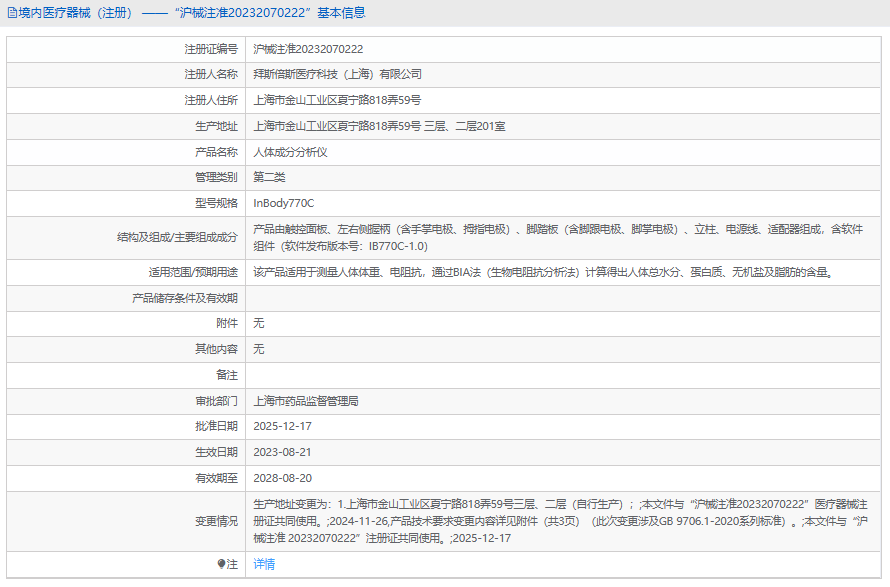Click change record text in the 变更情况 row
The height and width of the screenshot is (587, 890).
pos(560,521)
